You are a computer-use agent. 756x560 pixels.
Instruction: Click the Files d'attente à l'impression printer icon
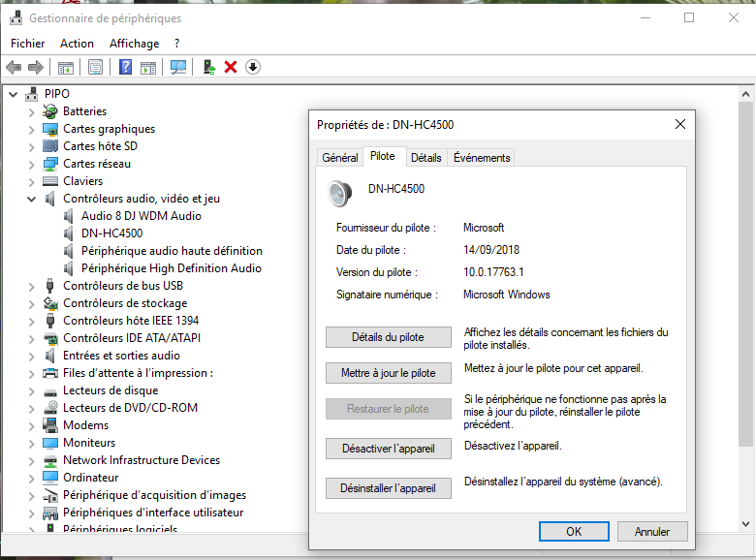(x=50, y=373)
